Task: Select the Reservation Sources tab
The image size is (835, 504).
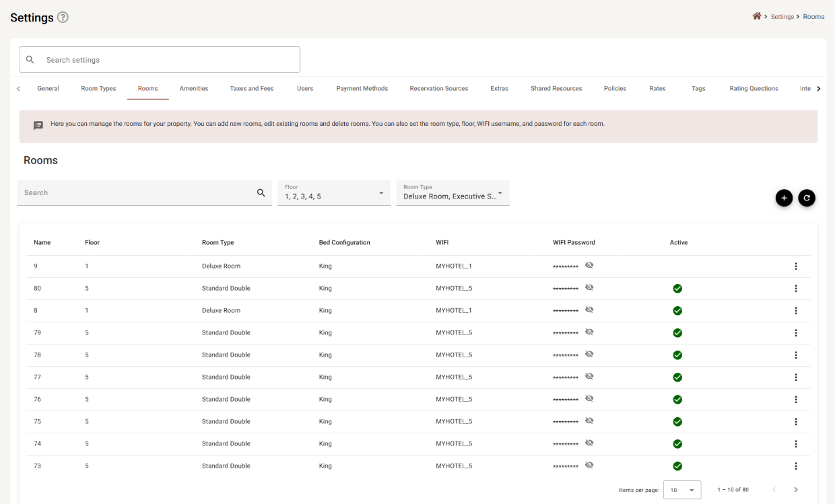Action: [439, 88]
